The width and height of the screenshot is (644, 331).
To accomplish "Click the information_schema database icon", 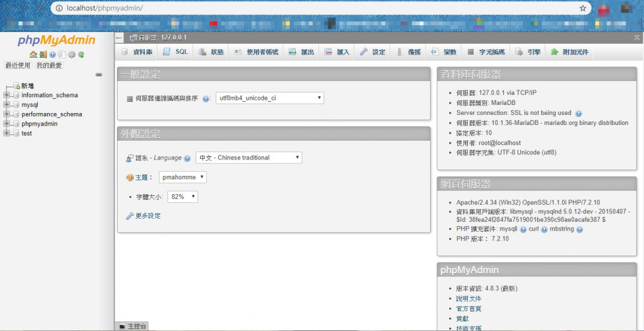I will pyautogui.click(x=16, y=95).
